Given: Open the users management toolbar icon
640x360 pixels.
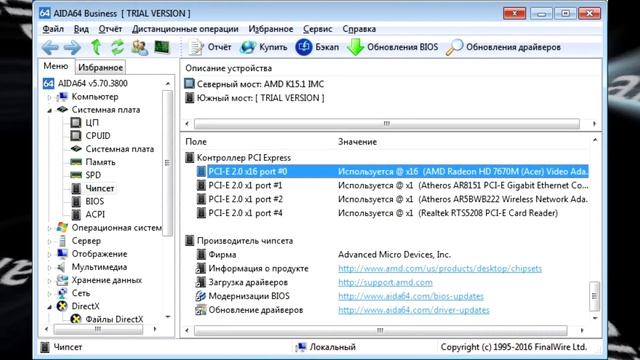Looking at the screenshot, I should (140, 47).
